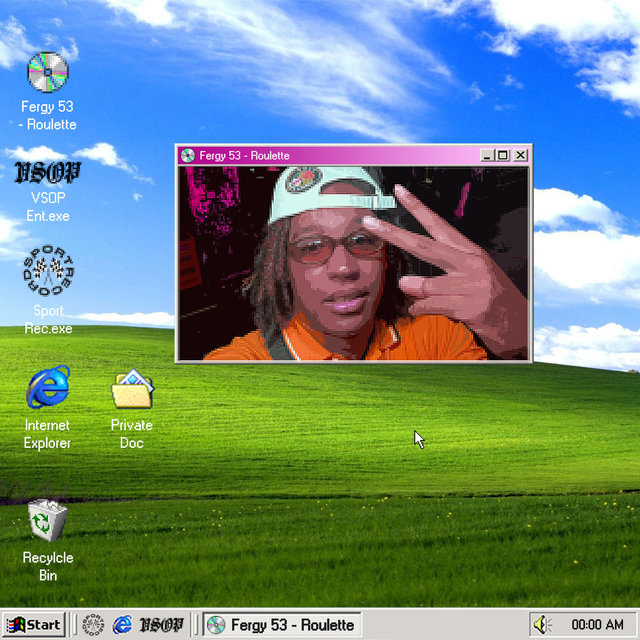The image size is (640, 640).
Task: Open Sport Rec quick launch taskbar icon
Action: (x=93, y=624)
